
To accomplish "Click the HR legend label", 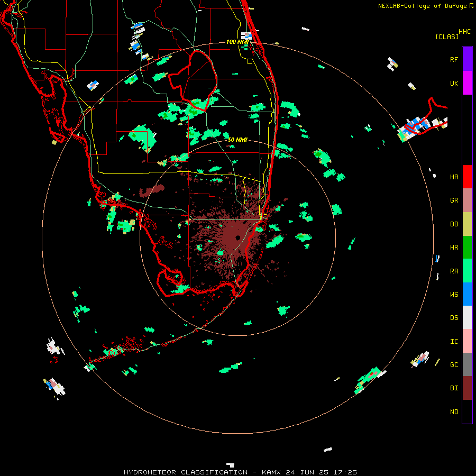I will point(454,248).
